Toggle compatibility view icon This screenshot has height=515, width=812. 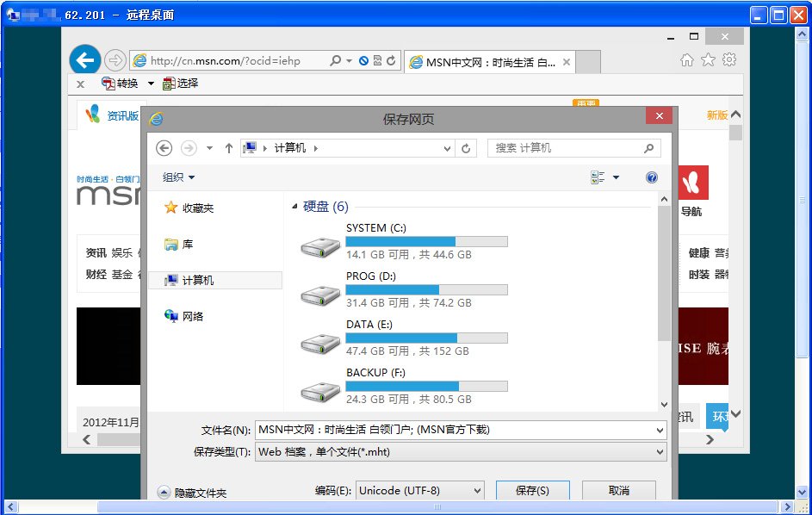[377, 60]
